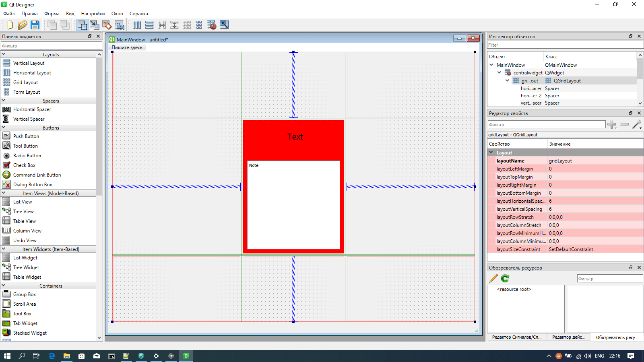Open the resource pencil edit icon
This screenshot has height=362, width=644.
493,278
